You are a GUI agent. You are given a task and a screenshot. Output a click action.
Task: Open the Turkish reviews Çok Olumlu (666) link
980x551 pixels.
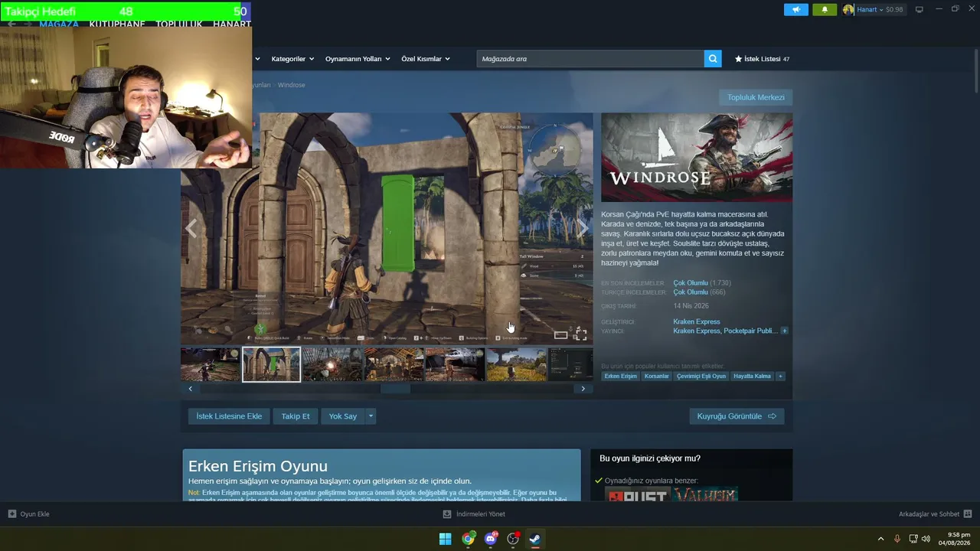pyautogui.click(x=699, y=292)
